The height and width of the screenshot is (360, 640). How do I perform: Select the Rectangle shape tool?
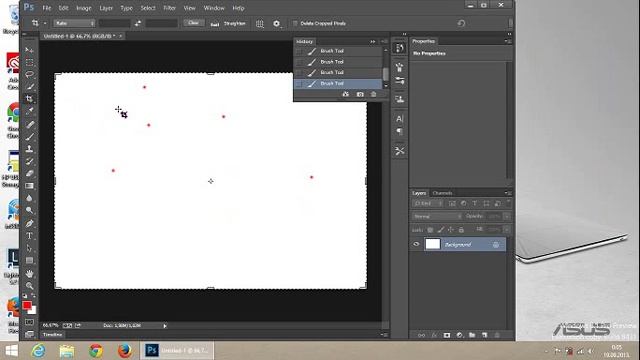[x=29, y=260]
